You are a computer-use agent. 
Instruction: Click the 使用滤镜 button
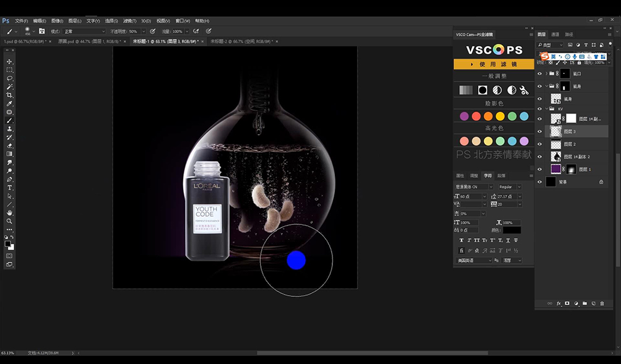pyautogui.click(x=494, y=64)
